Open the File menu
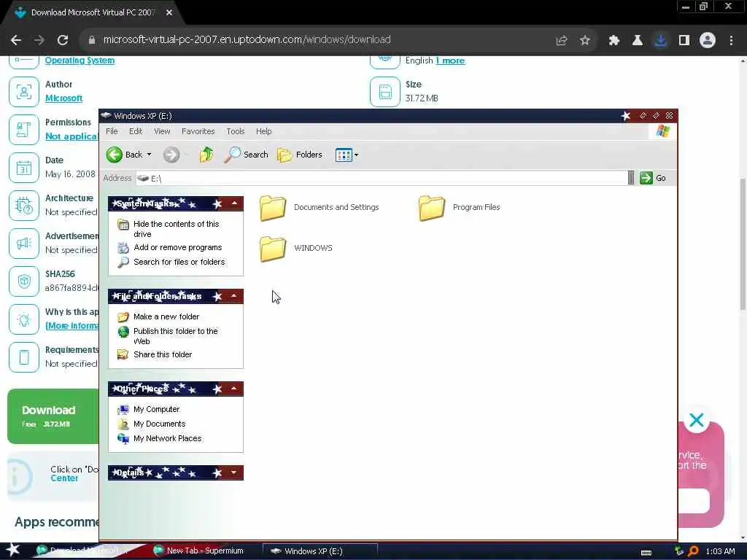The width and height of the screenshot is (747, 560). [x=112, y=131]
